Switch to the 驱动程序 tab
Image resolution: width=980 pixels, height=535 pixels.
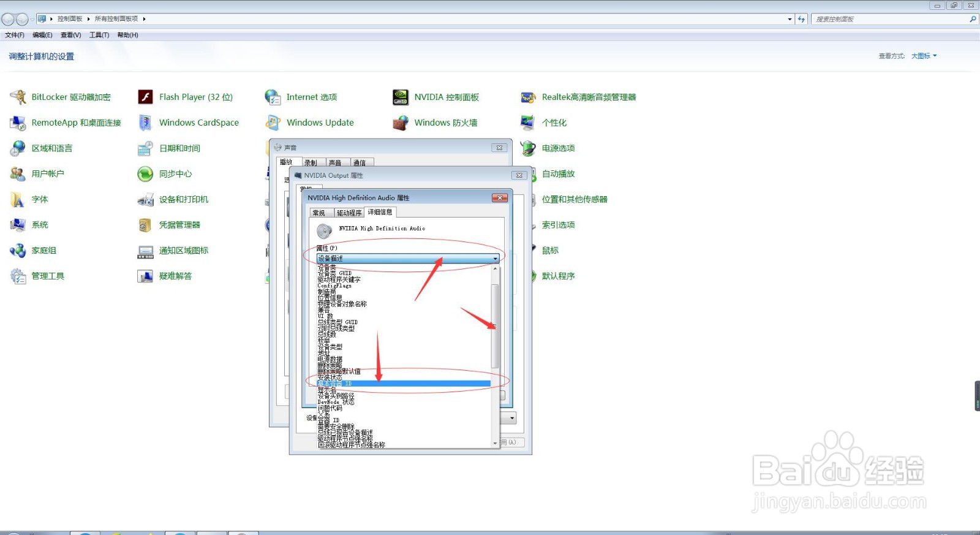pyautogui.click(x=349, y=213)
